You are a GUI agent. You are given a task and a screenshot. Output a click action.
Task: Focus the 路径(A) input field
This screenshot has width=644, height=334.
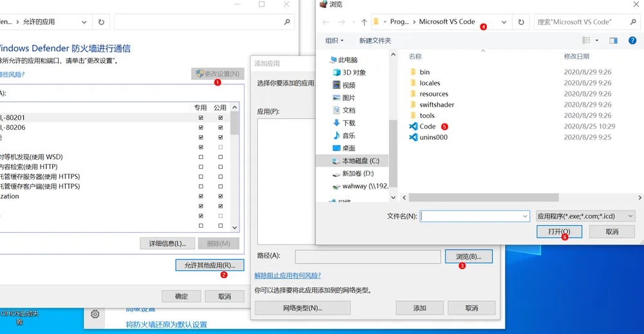click(x=368, y=256)
